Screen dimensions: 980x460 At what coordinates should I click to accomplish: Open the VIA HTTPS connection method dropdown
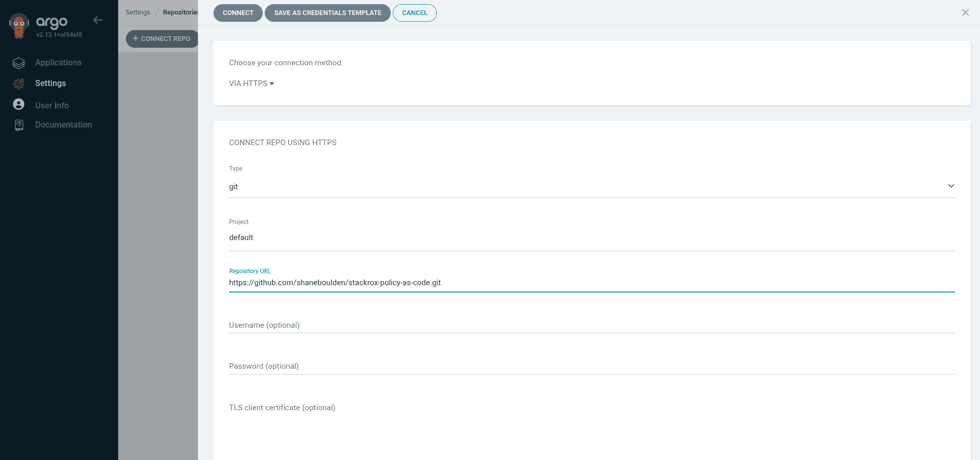(x=251, y=83)
